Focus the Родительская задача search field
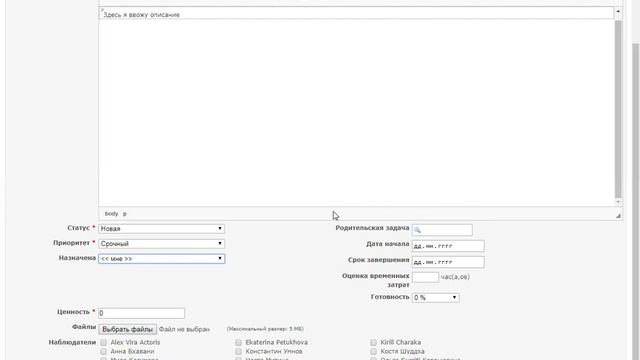The image size is (640, 360). click(x=442, y=230)
